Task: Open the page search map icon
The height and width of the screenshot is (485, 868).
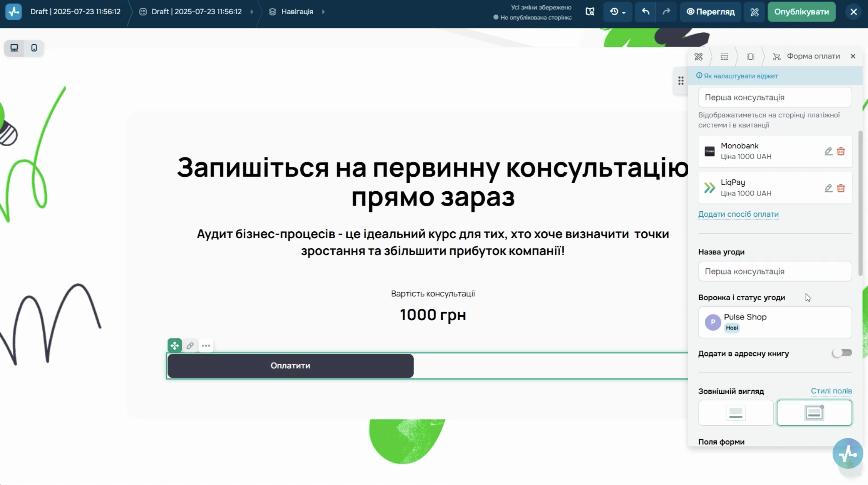Action: (590, 12)
